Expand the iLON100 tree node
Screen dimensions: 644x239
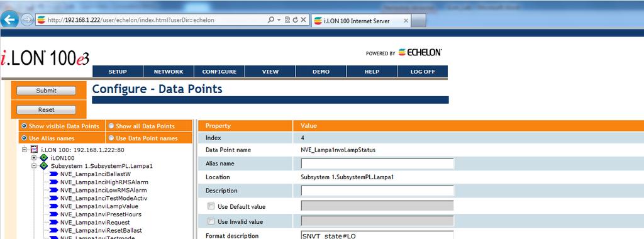(34, 158)
